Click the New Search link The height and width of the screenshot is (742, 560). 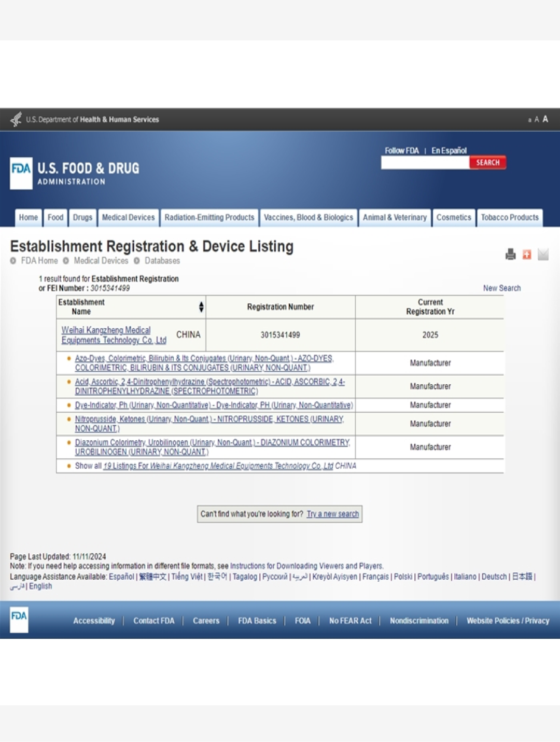(502, 288)
